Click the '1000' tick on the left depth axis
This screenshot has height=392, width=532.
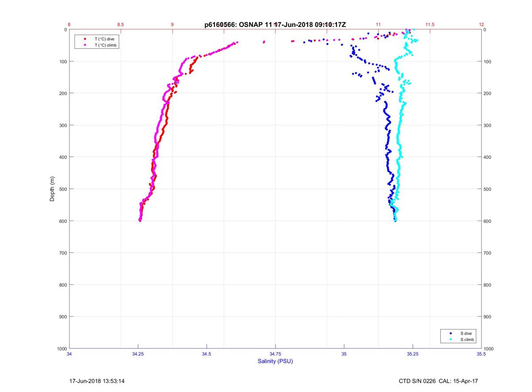coord(61,349)
